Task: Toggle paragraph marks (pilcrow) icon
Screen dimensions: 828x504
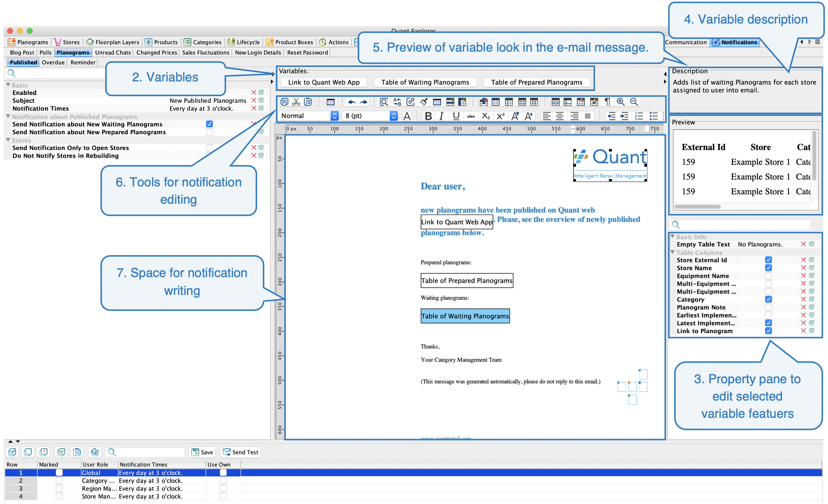Action: pyautogui.click(x=607, y=102)
